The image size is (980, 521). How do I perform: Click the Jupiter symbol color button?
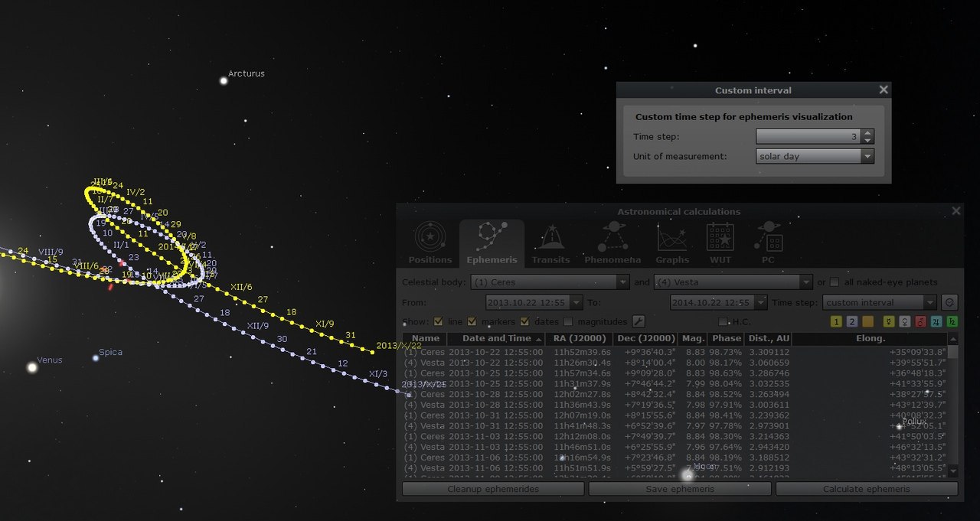[x=937, y=321]
